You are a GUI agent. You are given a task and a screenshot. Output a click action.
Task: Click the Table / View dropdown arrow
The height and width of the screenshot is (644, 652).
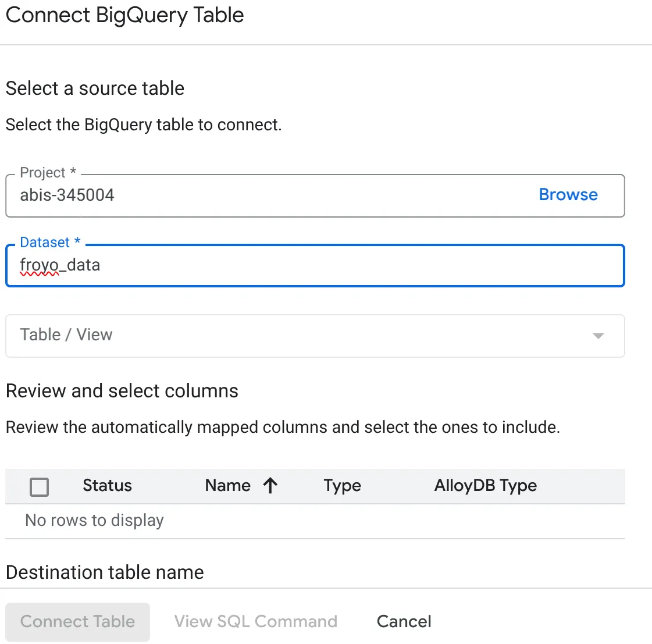pos(598,336)
